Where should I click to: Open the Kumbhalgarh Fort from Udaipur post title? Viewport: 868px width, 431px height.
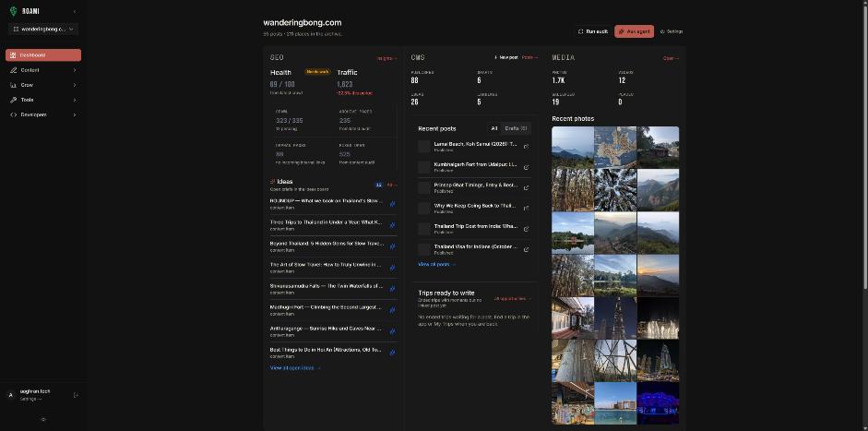[476, 164]
